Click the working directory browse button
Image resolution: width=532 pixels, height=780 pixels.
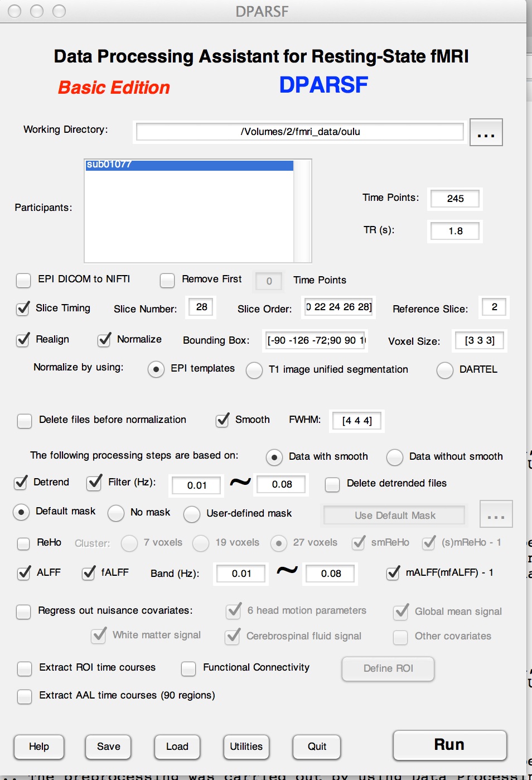pyautogui.click(x=486, y=132)
